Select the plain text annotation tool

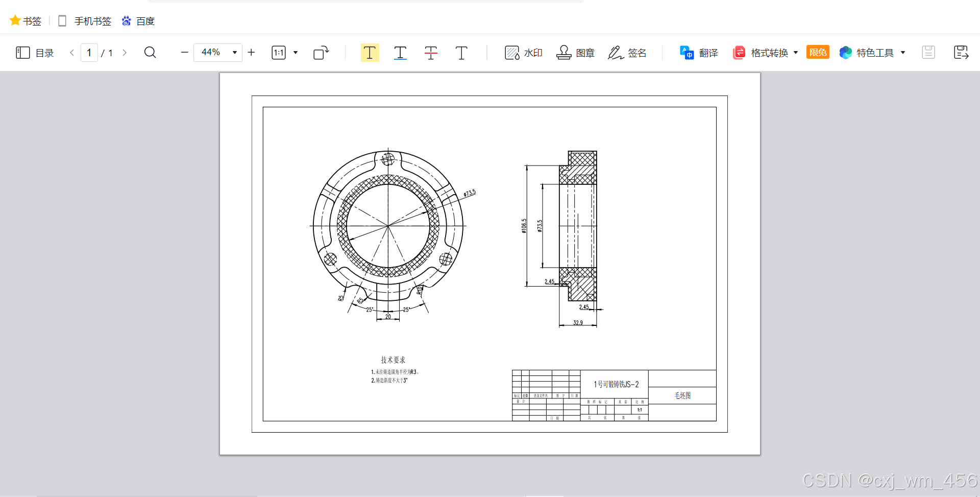point(461,53)
